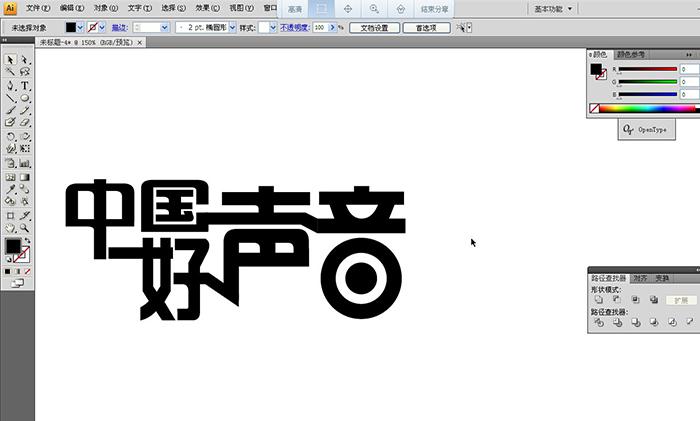Expand the opacity slider arrow
The width and height of the screenshot is (700, 421).
tap(332, 28)
